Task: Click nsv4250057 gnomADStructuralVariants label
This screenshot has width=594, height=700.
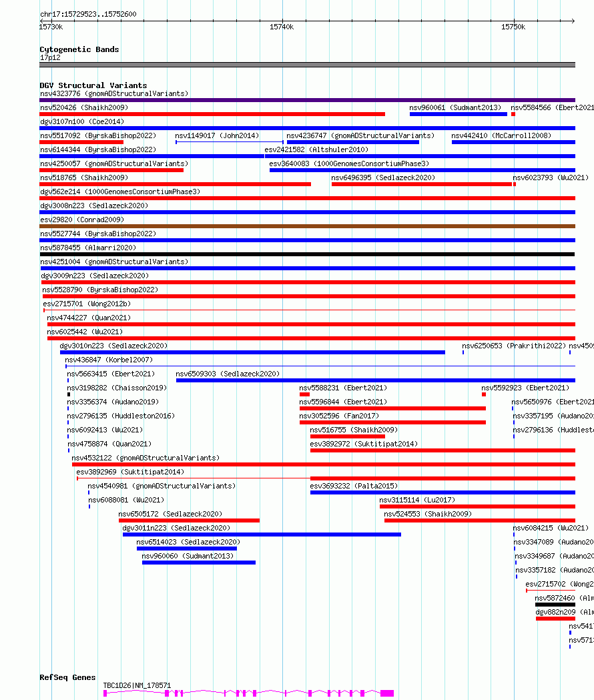Action: coord(114,164)
